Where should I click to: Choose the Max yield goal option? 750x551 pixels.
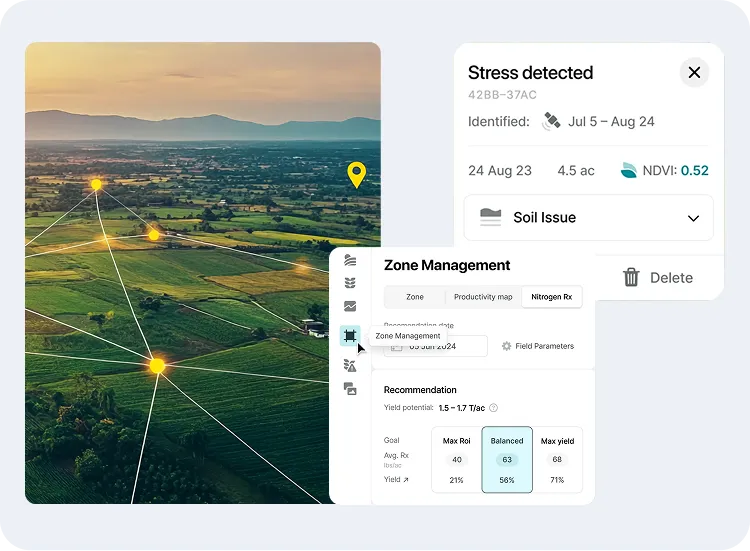point(557,459)
